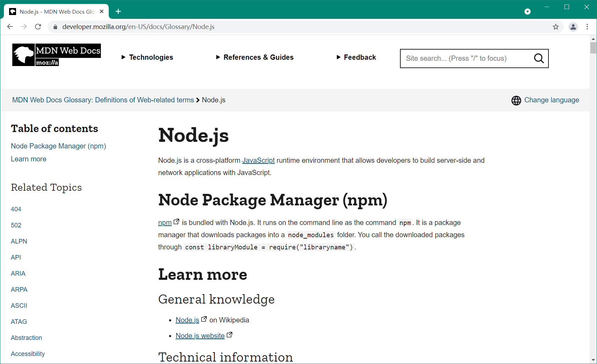Click the vertical scrollbar thumb
The image size is (597, 364).
tap(593, 48)
